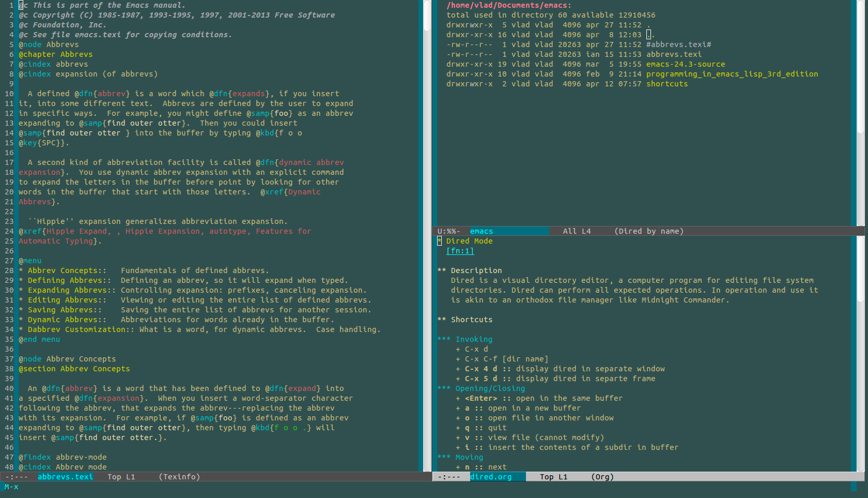868x498 pixels.
Task: Fold the '*** Opening/Closing' org heading
Action: [481, 388]
